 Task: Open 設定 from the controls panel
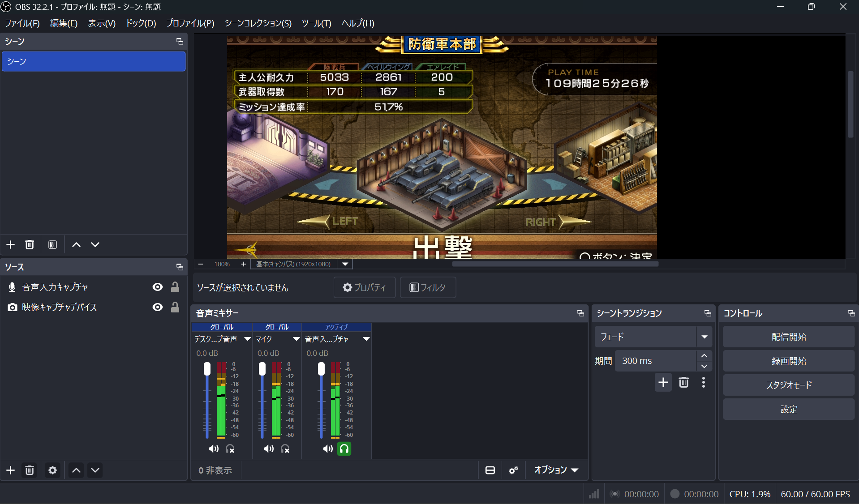coord(789,409)
